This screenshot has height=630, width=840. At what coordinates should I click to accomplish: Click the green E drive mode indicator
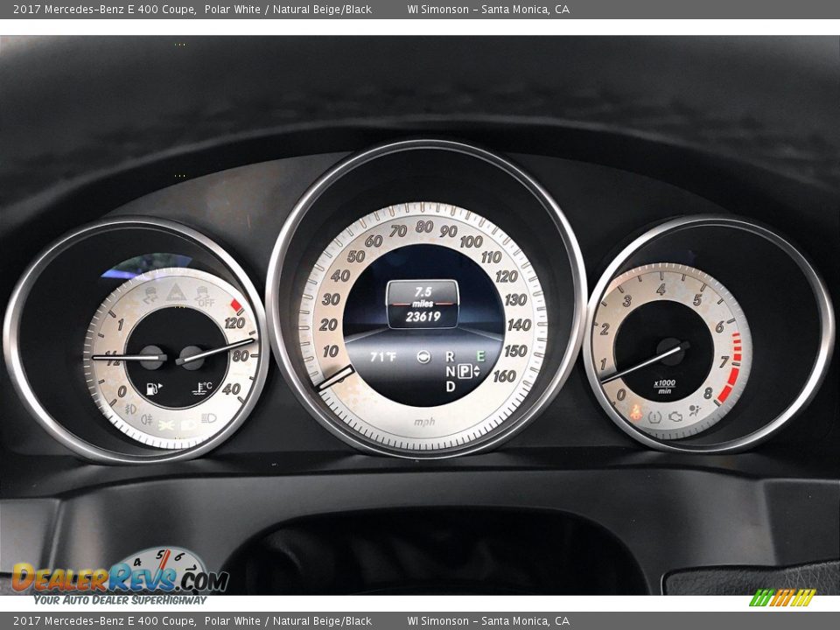click(x=480, y=356)
